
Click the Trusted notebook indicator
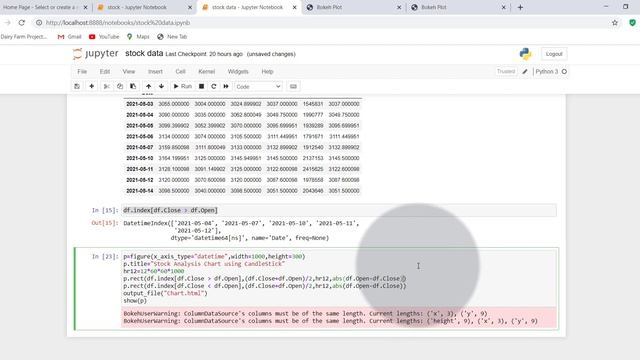click(506, 71)
